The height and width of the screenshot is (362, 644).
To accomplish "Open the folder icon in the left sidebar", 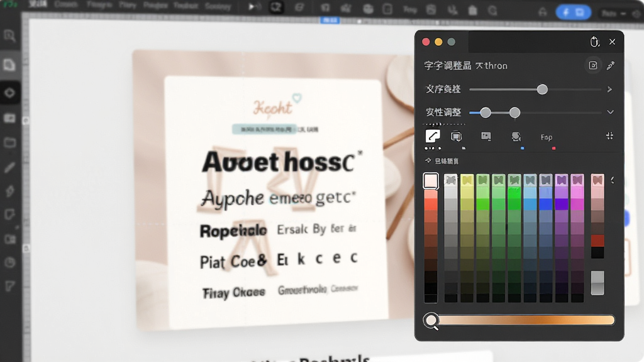I will click(x=9, y=143).
